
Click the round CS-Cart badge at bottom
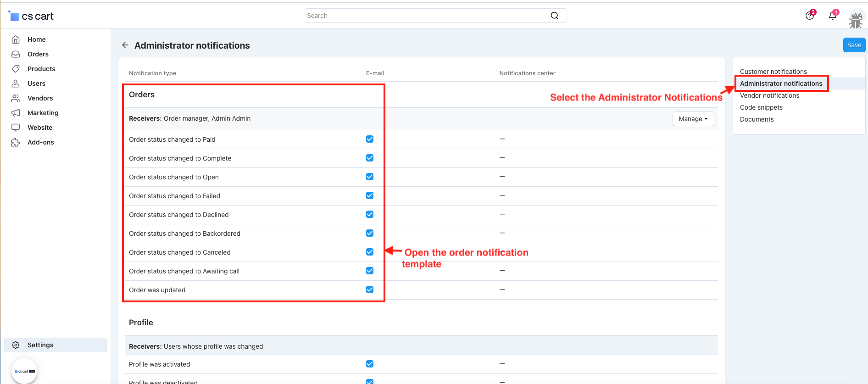click(24, 371)
